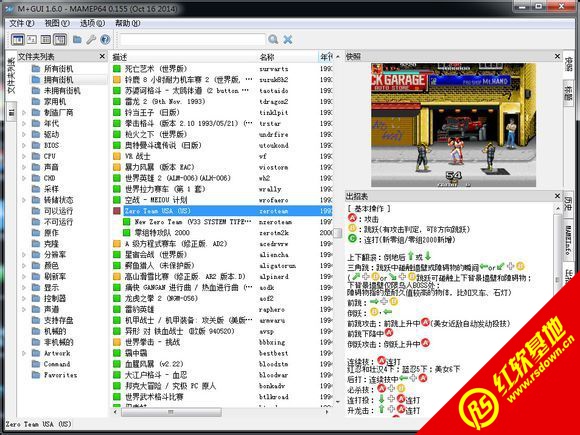Close the 出招表 panel
Image resolution: width=580 pixels, height=435 pixels.
(557, 196)
